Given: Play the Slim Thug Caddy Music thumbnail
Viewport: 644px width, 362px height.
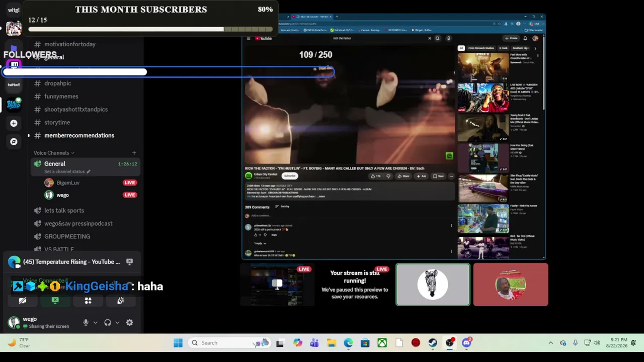Looking at the screenshot, I should point(483,188).
